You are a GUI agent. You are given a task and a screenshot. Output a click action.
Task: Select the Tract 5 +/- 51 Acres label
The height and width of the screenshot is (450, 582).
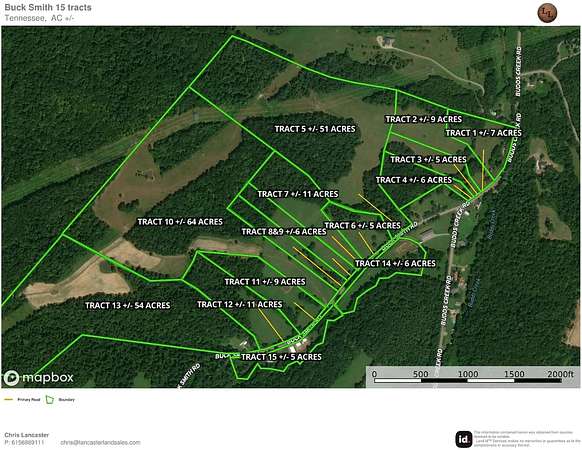(315, 129)
